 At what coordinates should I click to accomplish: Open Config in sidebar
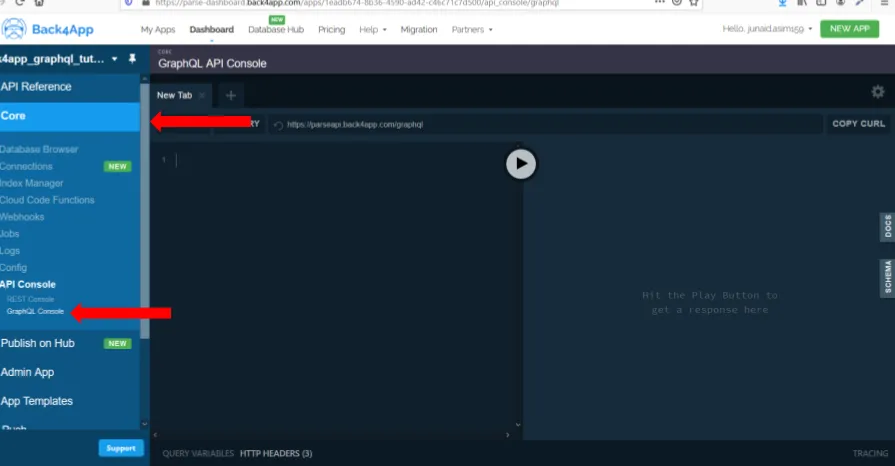13,267
